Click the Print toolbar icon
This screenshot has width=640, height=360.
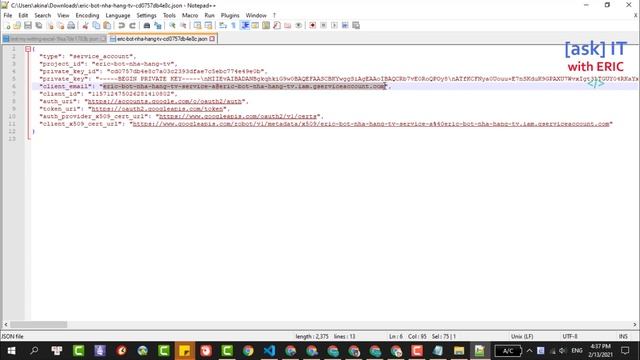click(x=71, y=25)
